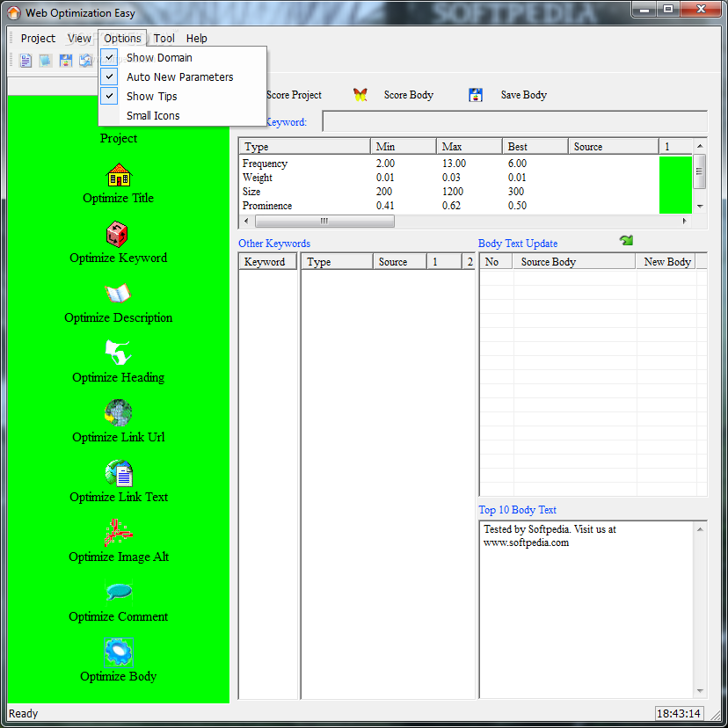Select the Frequency row
Screen dimensions: 728x728
(449, 164)
